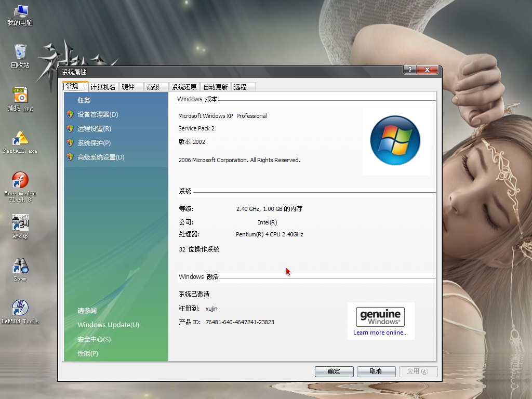Screen dimensions: 532x399
Task: Click the Pentium(R) 4 CPU 2.40GHz value
Action: pos(270,234)
